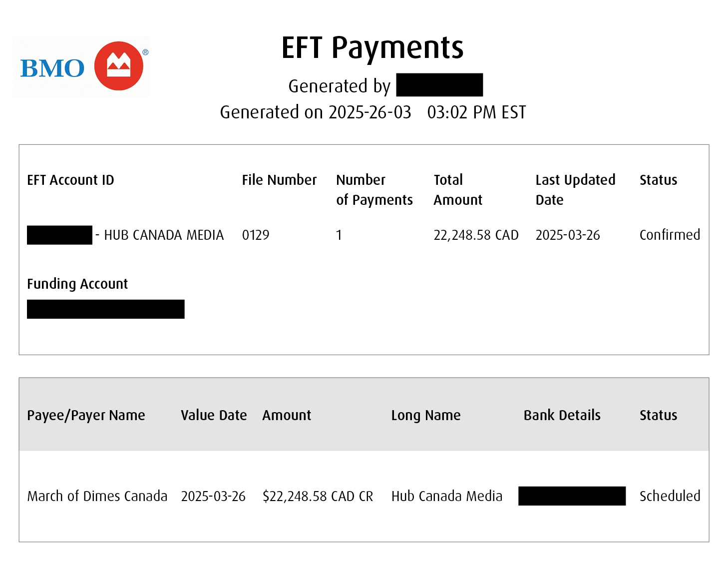This screenshot has width=728, height=561.
Task: Click the redacted funding account field
Action: pos(106,309)
